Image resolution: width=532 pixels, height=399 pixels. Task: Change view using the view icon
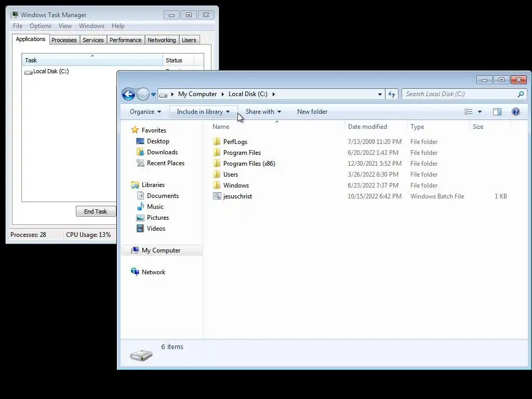coord(468,112)
